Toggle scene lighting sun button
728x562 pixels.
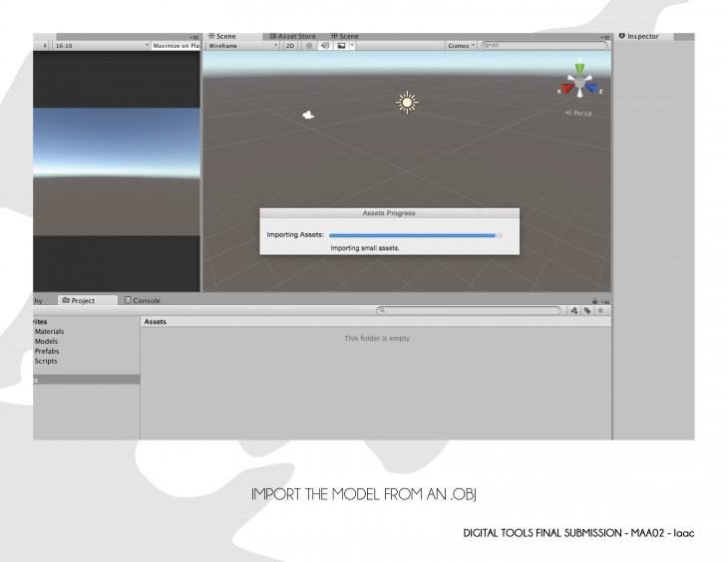[x=308, y=45]
